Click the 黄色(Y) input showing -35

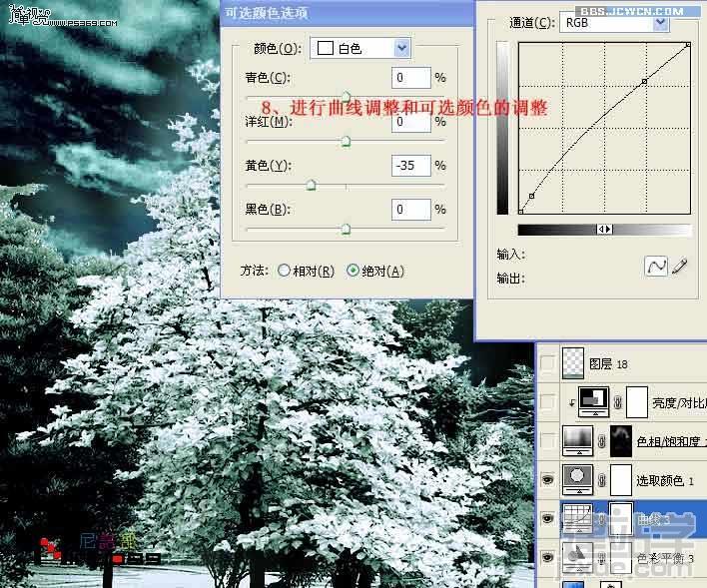tap(410, 166)
